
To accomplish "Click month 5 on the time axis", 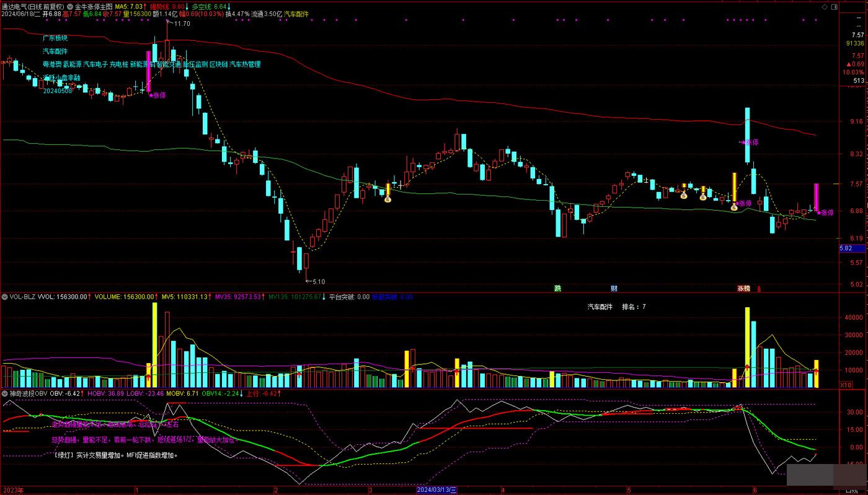I will point(628,489).
